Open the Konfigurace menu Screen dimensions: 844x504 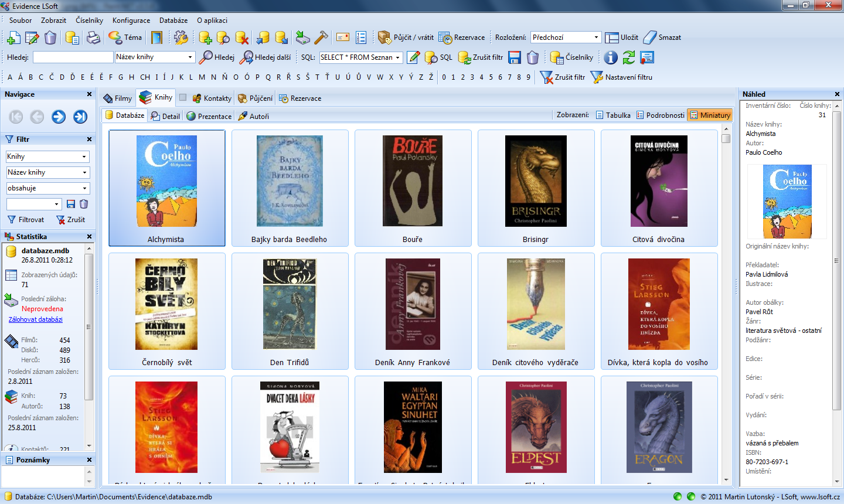131,21
